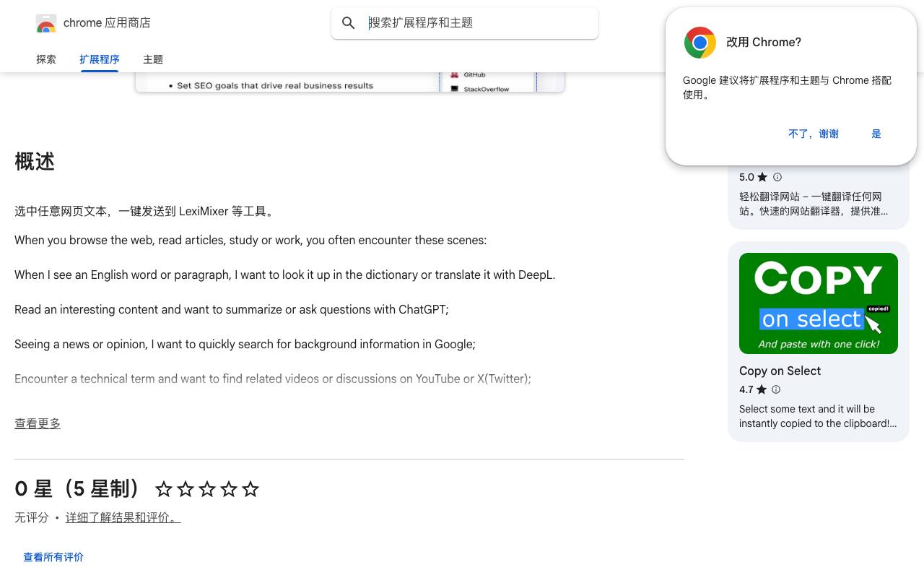Image resolution: width=924 pixels, height=578 pixels.
Task: Dismiss the popup with 不了，谢谢
Action: click(x=814, y=134)
